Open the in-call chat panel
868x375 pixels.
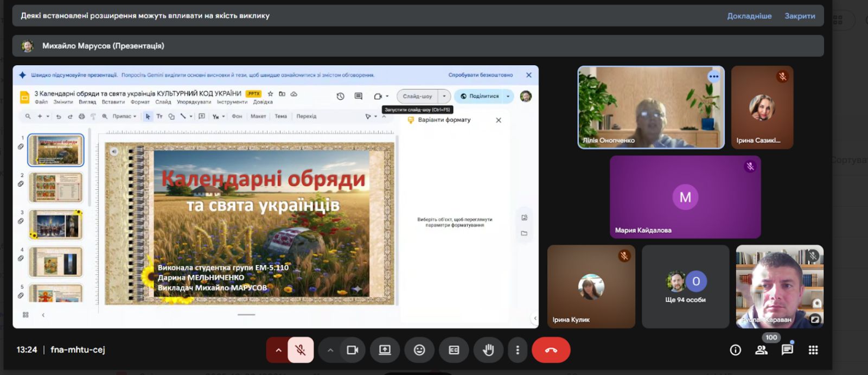787,350
